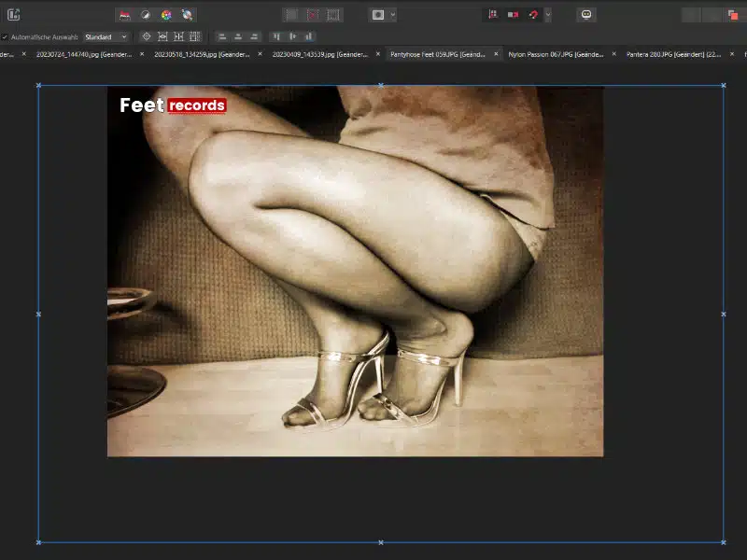Click the align top icon
747x560 pixels.
pos(277,36)
